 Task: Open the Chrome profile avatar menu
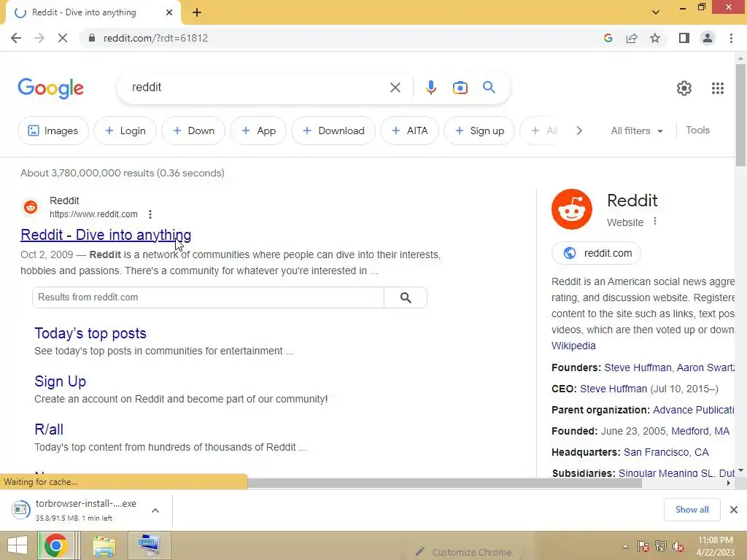708,38
